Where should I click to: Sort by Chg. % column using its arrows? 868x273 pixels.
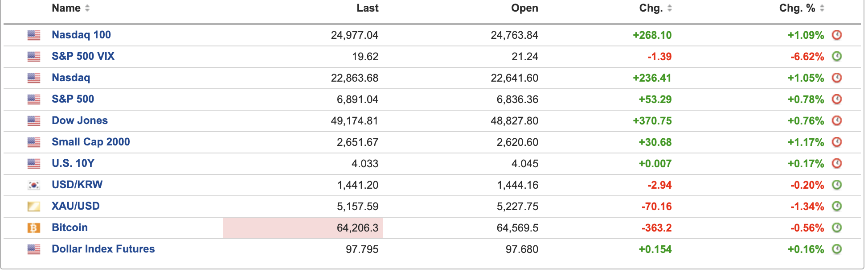tap(822, 8)
